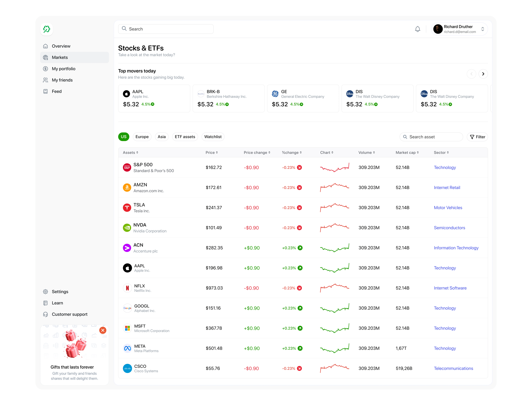Click the Overview home icon
This screenshot has height=406, width=532.
[45, 46]
